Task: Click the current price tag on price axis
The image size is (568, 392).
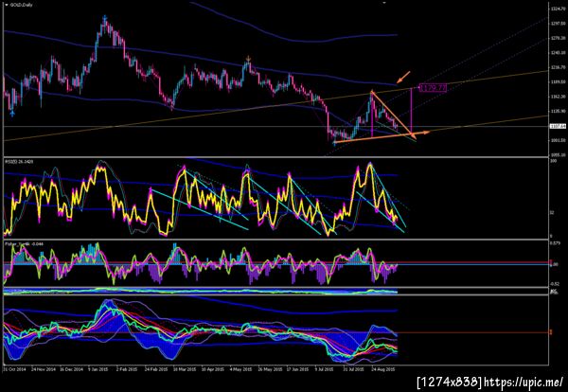Action: click(x=556, y=126)
